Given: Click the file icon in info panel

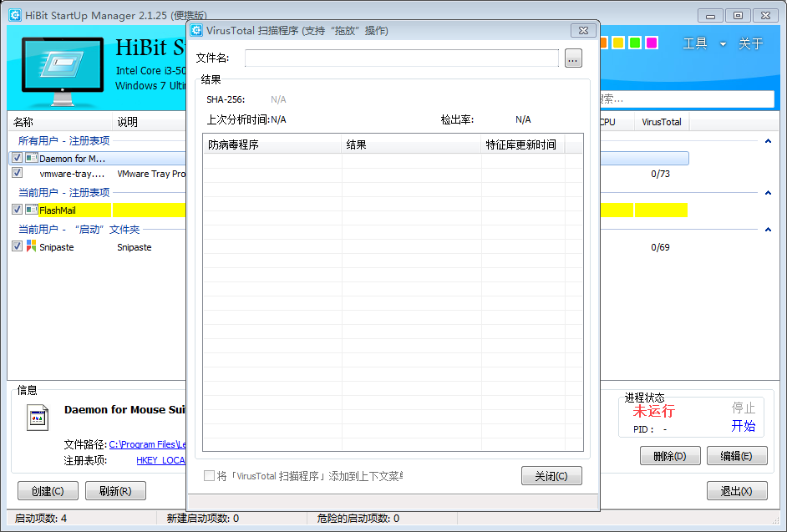Looking at the screenshot, I should (x=36, y=418).
